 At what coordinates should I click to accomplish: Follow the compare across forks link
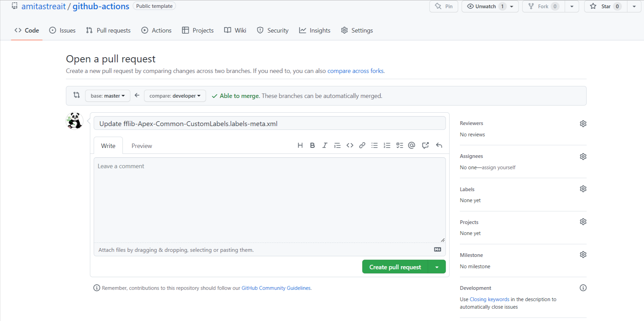point(355,71)
